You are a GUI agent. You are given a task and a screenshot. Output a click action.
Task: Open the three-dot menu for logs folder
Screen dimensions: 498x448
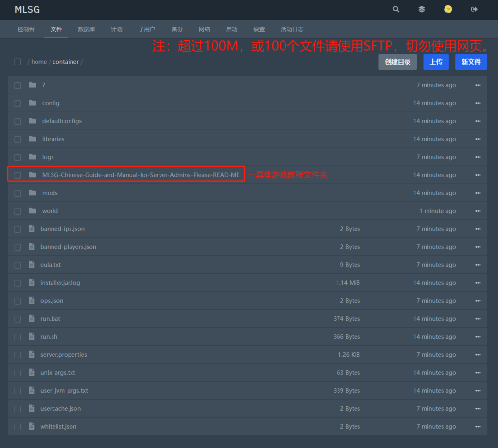pos(478,157)
